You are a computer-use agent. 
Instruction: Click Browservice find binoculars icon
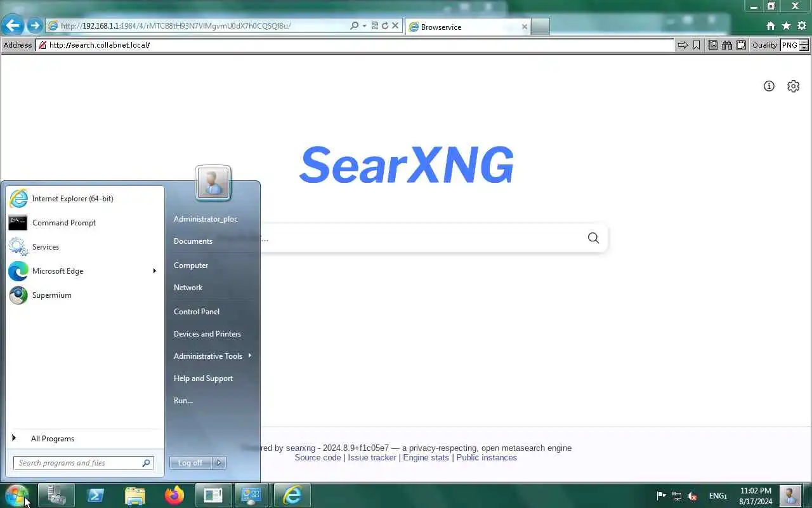727,45
